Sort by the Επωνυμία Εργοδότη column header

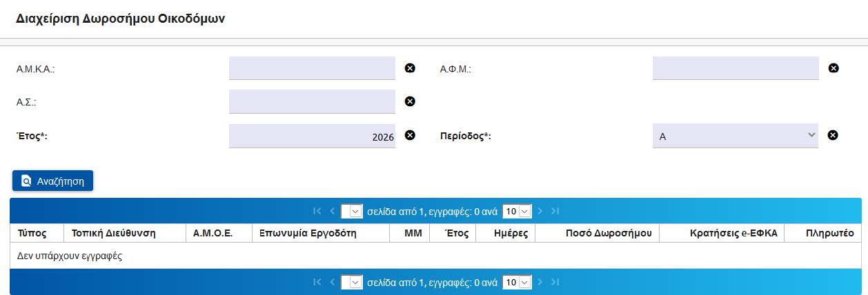pos(308,233)
